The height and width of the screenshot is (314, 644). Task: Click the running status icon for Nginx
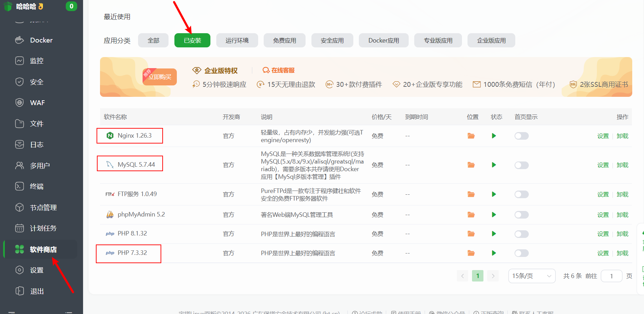coord(494,136)
